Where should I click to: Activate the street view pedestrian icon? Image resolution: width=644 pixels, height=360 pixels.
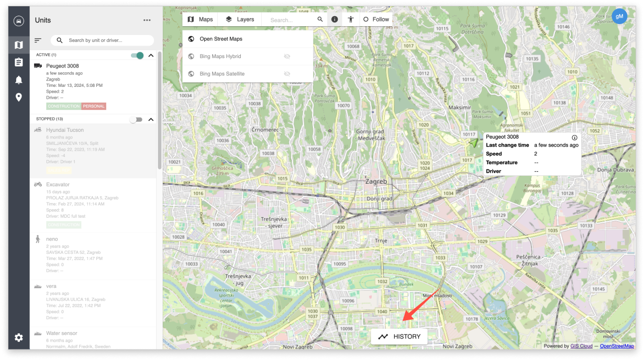350,19
